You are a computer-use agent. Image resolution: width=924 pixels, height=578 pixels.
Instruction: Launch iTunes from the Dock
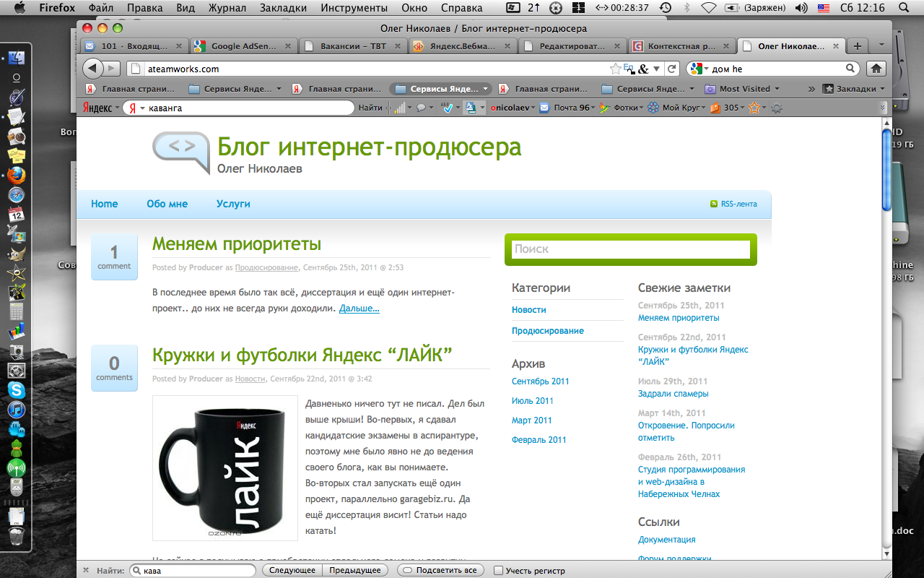[x=16, y=410]
